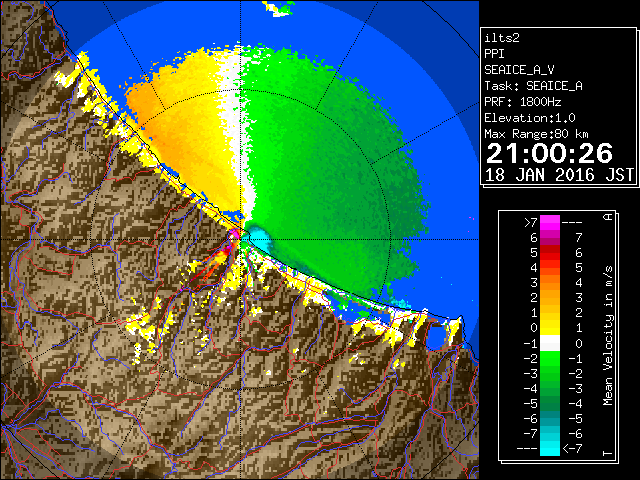Click the orange 3 m/s legend band
Screen dimensions: 640x480
click(x=550, y=298)
